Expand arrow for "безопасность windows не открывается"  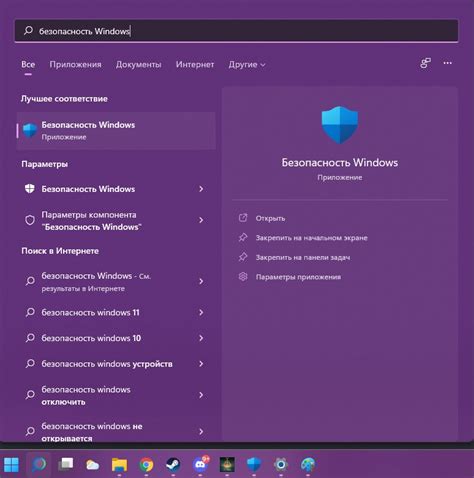(x=201, y=431)
